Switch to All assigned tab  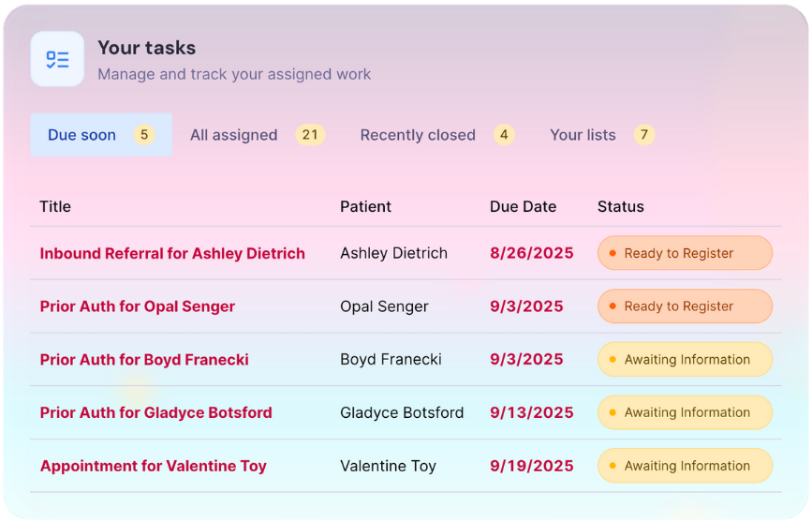(x=233, y=135)
